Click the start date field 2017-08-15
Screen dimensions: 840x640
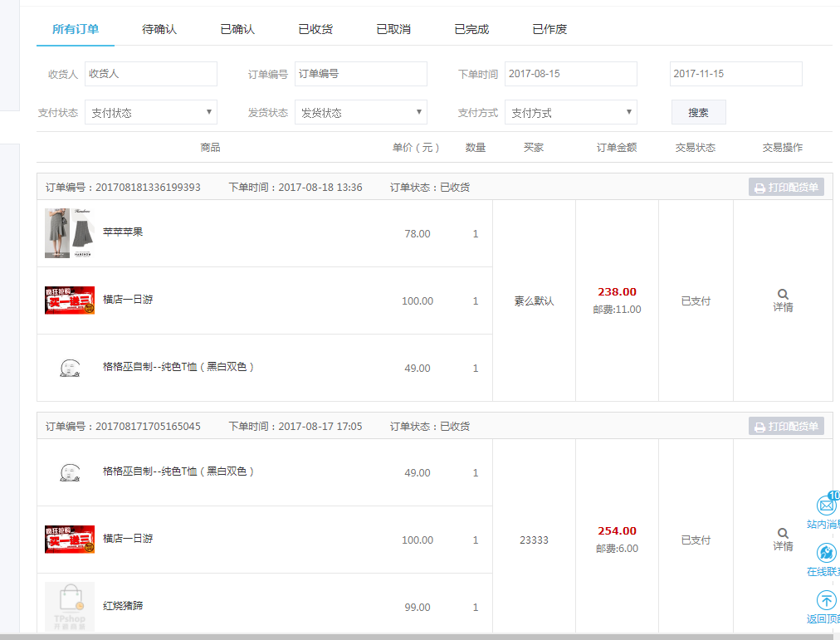[571, 74]
